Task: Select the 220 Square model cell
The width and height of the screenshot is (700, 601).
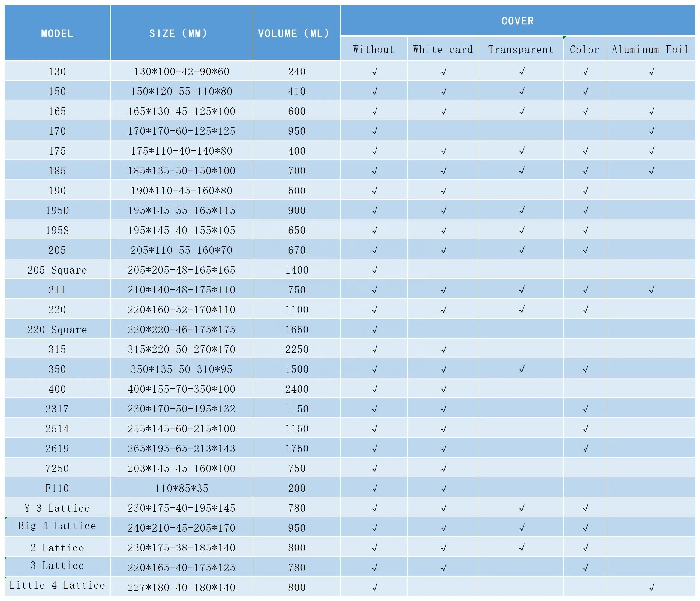Action: tap(57, 329)
